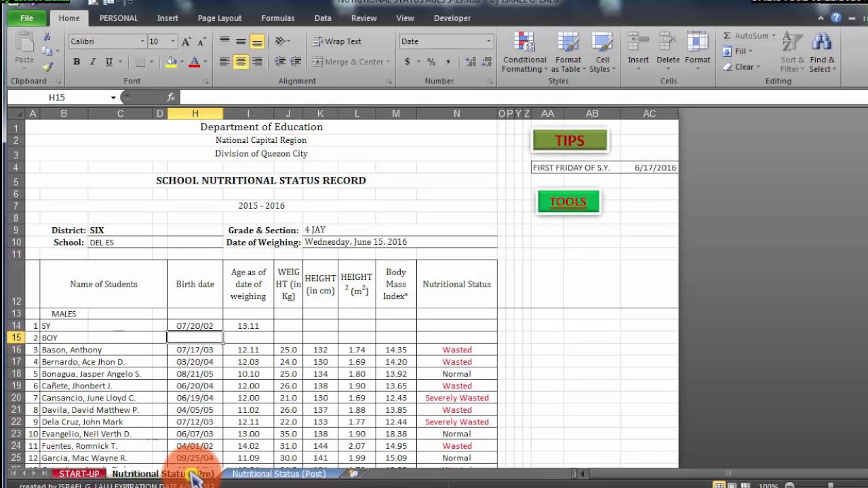868x488 pixels.
Task: Toggle Align Text Left
Action: click(x=224, y=62)
